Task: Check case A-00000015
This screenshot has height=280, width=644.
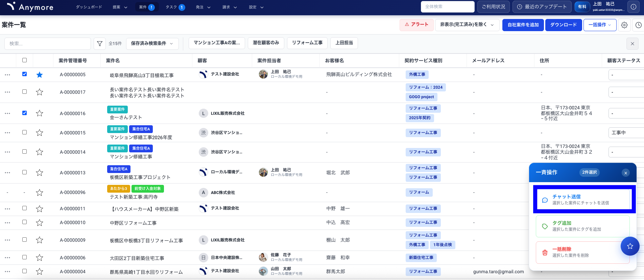Action: coord(24,132)
